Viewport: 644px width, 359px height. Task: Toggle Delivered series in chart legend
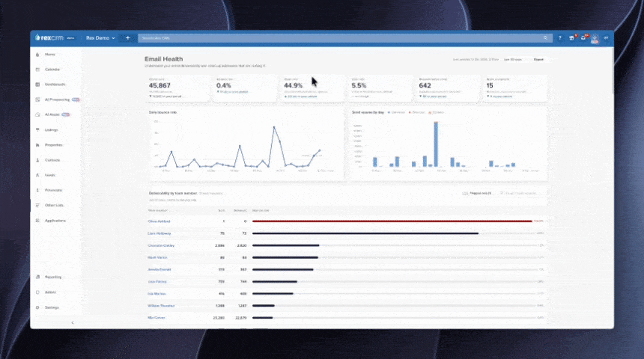(396, 112)
